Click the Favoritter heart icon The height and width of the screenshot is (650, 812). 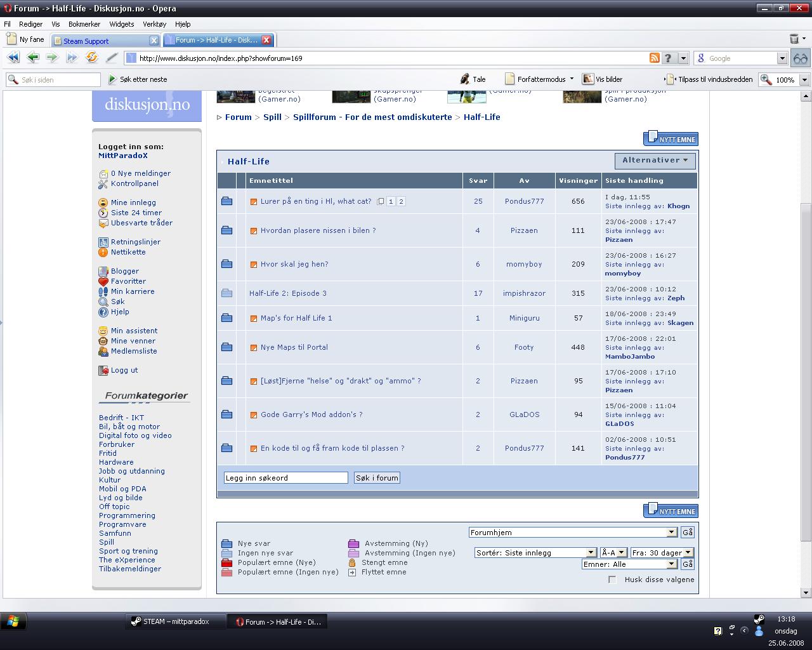[x=103, y=281]
